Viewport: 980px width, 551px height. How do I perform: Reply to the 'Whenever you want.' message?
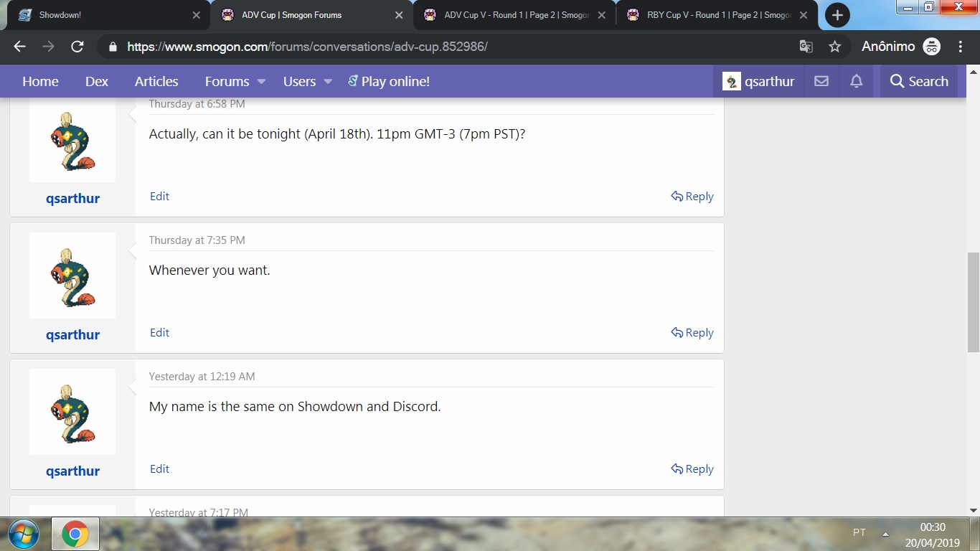coord(692,332)
